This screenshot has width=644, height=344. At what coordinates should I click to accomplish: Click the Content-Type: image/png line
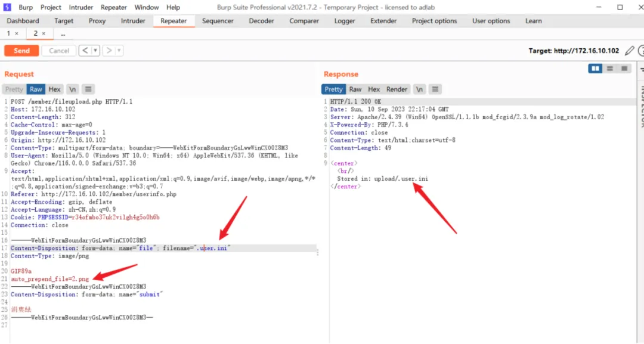tap(49, 256)
